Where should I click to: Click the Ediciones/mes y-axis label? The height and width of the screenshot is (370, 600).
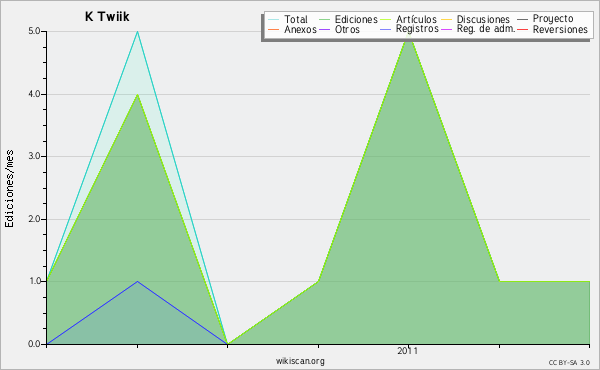[x=9, y=189]
